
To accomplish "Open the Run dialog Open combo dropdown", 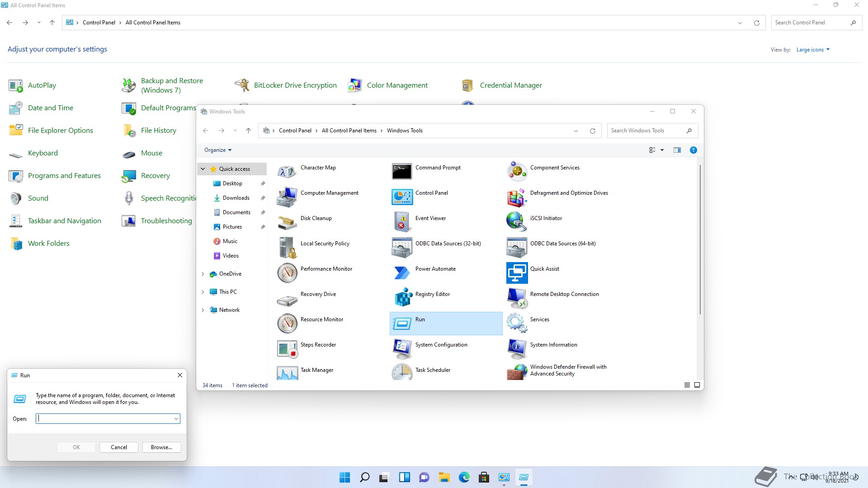I will click(176, 419).
